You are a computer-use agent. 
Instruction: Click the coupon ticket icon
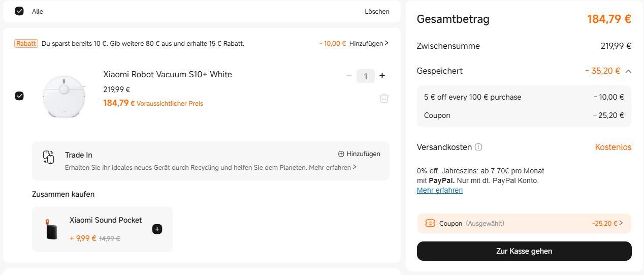tap(430, 223)
